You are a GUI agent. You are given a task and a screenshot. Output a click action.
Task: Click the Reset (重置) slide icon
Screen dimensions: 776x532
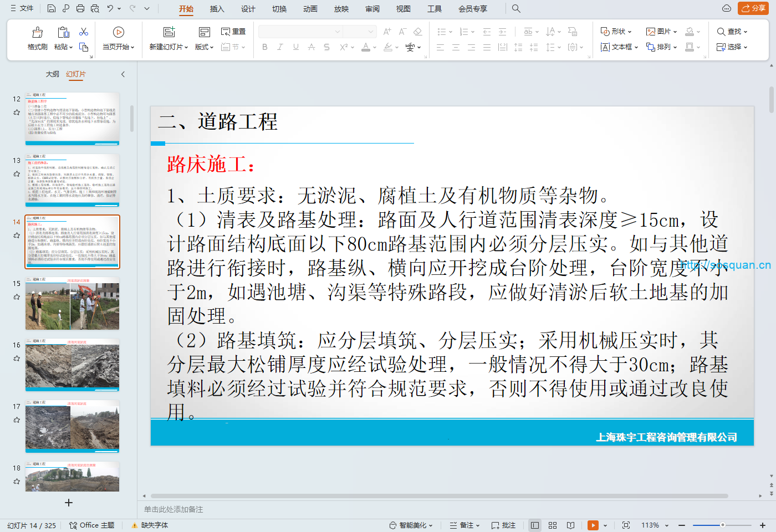click(233, 32)
